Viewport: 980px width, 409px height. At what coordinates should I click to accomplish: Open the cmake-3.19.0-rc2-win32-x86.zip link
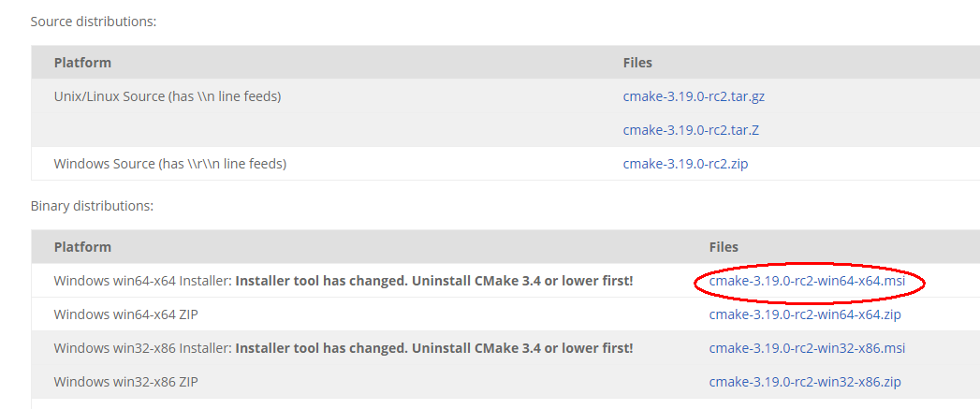pyautogui.click(x=805, y=382)
